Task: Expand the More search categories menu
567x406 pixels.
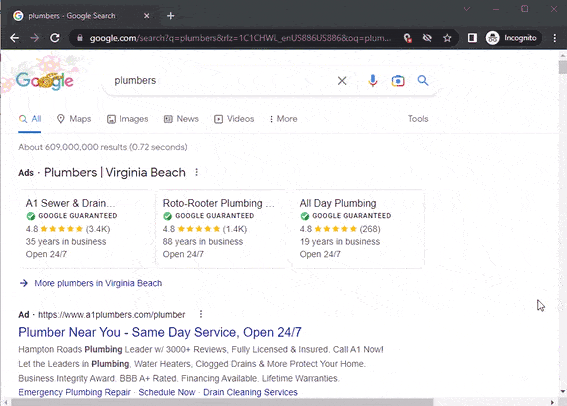Action: [284, 119]
